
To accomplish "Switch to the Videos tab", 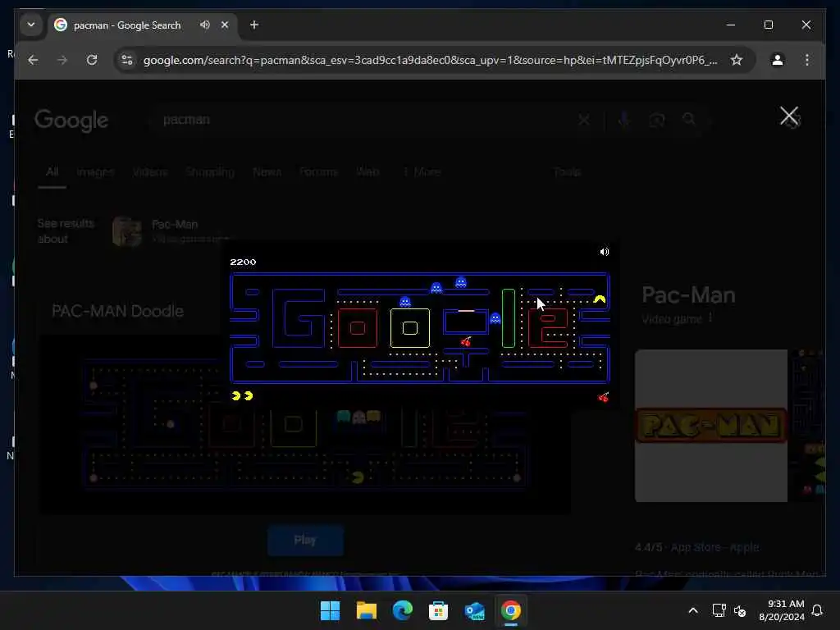I will (150, 172).
